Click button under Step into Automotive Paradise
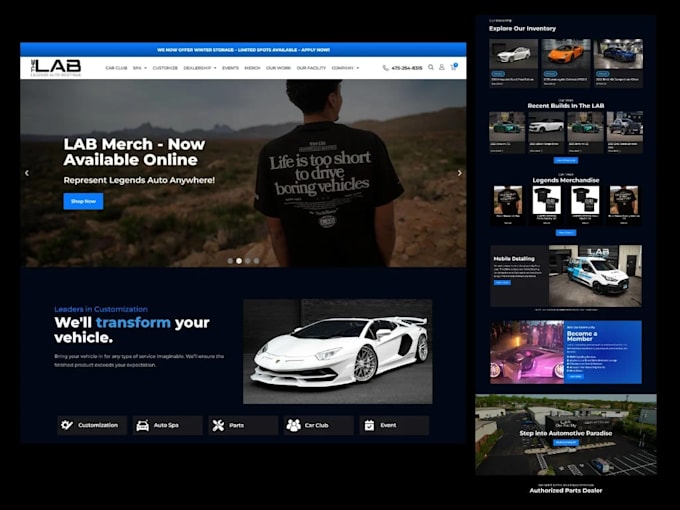 click(566, 443)
